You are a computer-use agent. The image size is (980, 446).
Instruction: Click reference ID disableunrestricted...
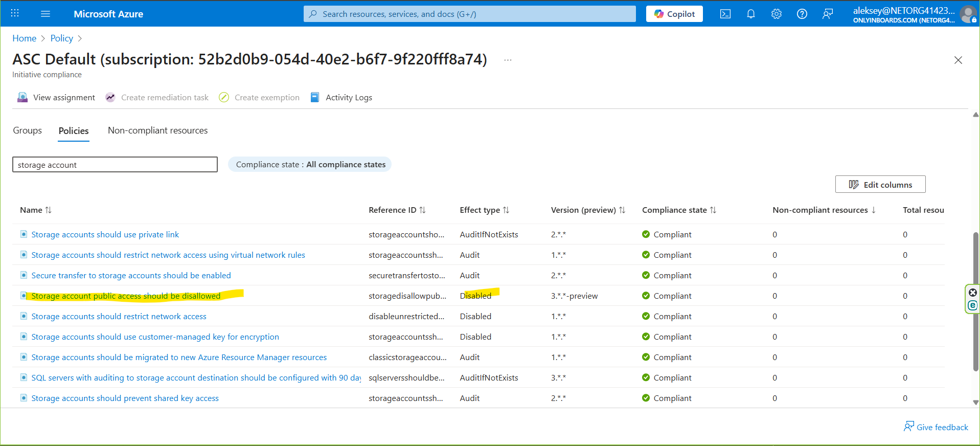pos(406,316)
